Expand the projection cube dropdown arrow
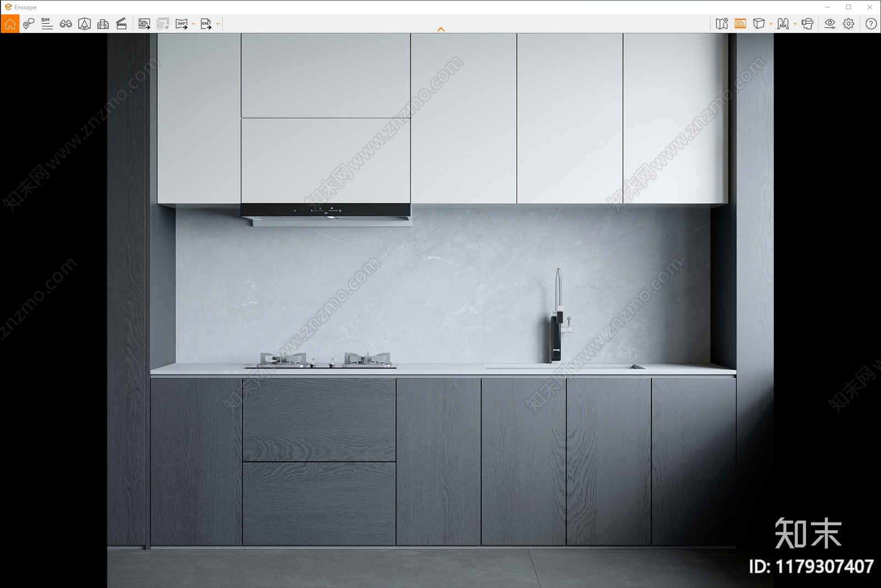The image size is (881, 588). (x=771, y=24)
